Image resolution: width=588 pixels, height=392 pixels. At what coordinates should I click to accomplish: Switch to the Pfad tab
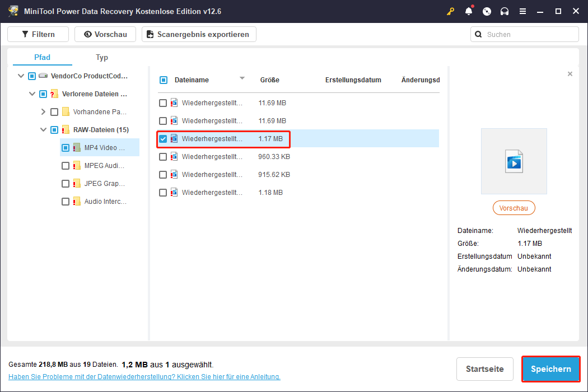pyautogui.click(x=42, y=57)
